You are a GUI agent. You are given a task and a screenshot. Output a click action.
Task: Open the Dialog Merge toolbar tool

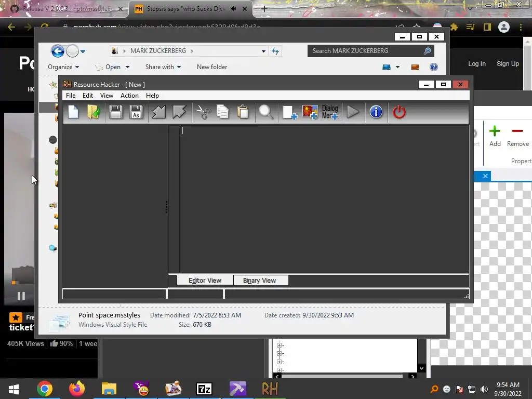330,112
